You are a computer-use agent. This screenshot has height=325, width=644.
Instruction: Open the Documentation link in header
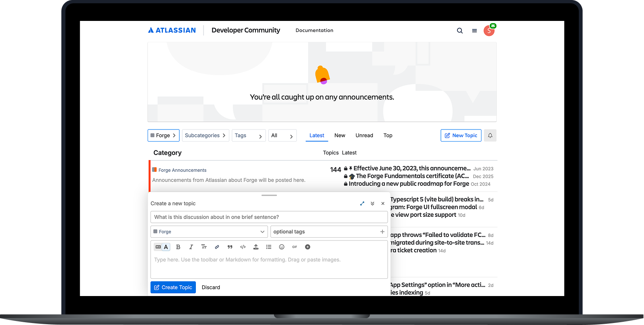point(315,31)
